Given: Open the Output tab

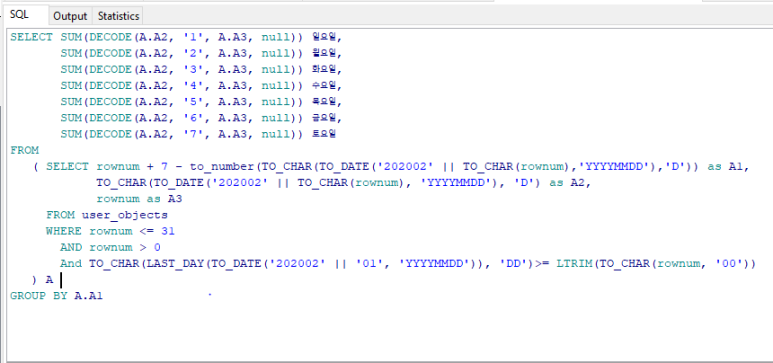Looking at the screenshot, I should [70, 16].
